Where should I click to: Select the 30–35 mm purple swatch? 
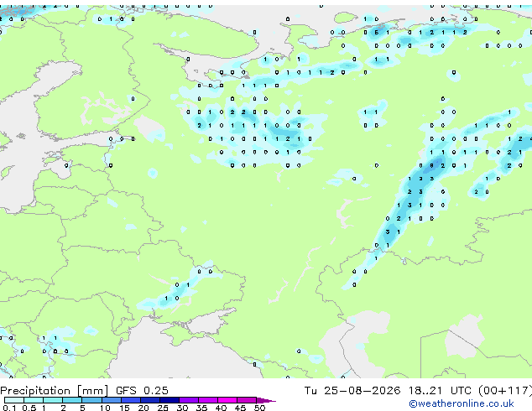tap(189, 400)
